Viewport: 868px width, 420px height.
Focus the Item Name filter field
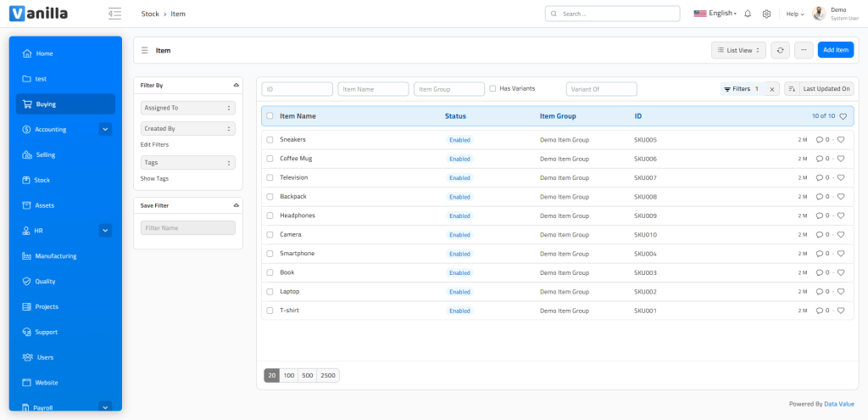coord(373,88)
